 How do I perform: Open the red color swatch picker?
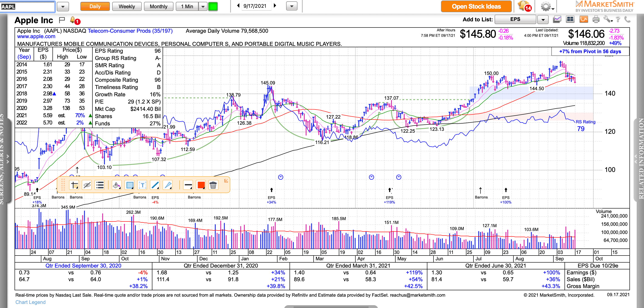(x=201, y=185)
